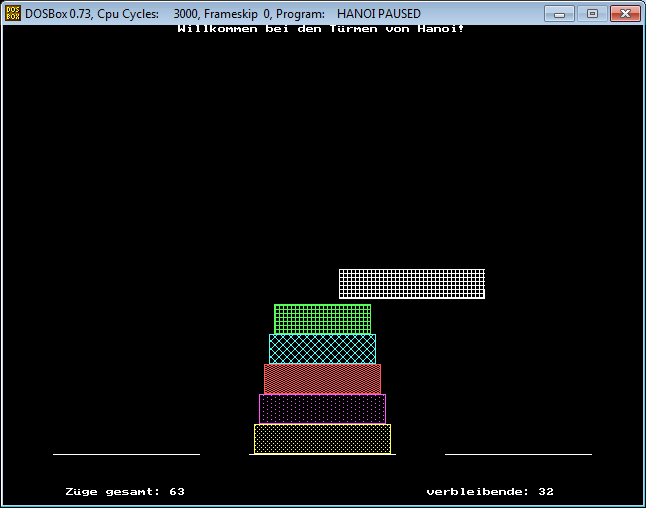Click the left empty peg base line
The image size is (646, 508).
click(126, 454)
